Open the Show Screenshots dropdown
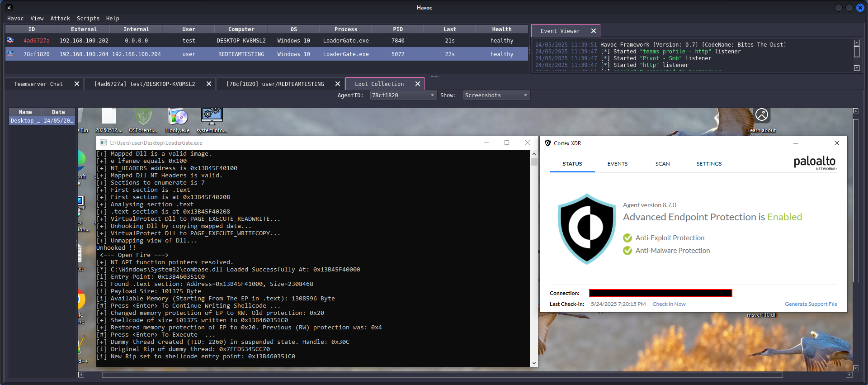Image resolution: width=868 pixels, height=385 pixels. (496, 95)
